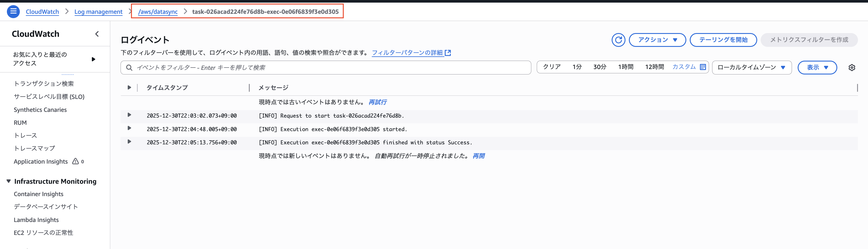Open Application Insights in sidebar
Screen dimensions: 868x249
[41, 161]
